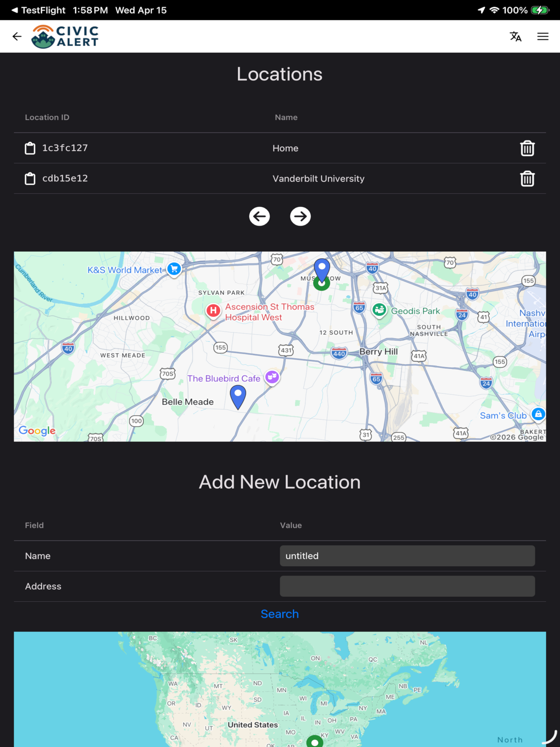Tap the United States label on map
The height and width of the screenshot is (747, 560).
253,725
